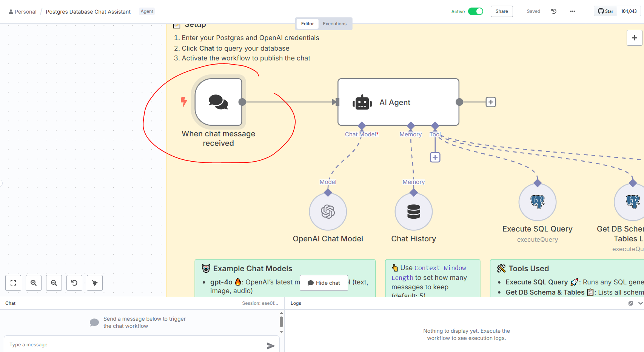644x352 pixels.
Task: Open workflow version history
Action: click(553, 11)
